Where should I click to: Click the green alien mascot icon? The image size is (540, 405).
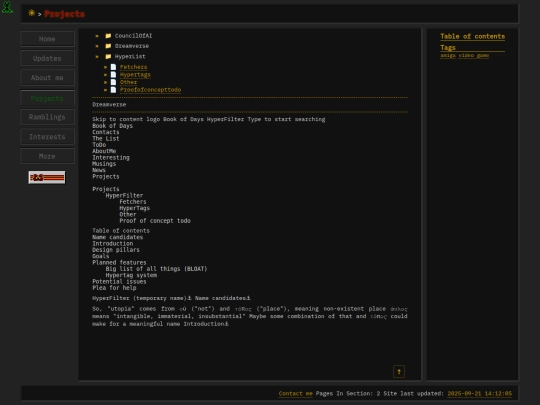pyautogui.click(x=7, y=7)
